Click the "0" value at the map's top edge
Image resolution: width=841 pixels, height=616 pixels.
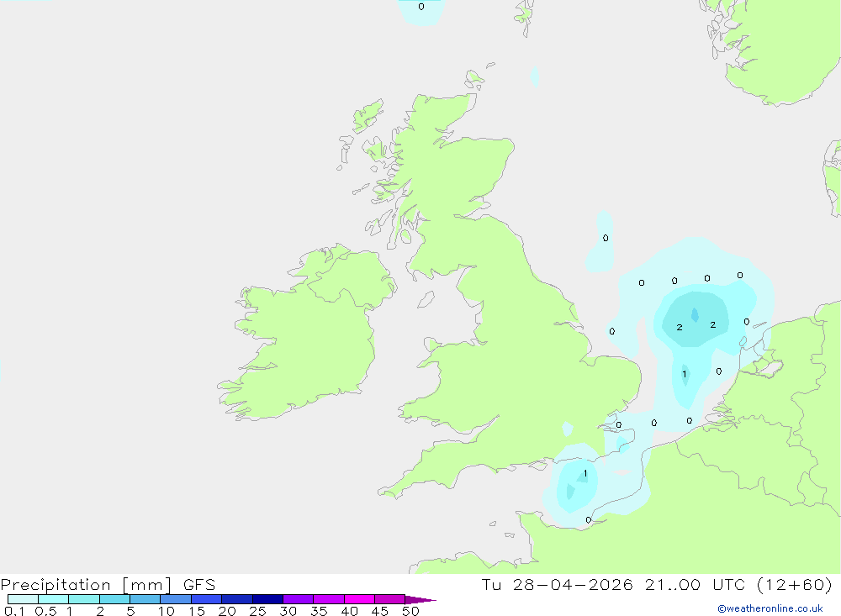tap(421, 7)
